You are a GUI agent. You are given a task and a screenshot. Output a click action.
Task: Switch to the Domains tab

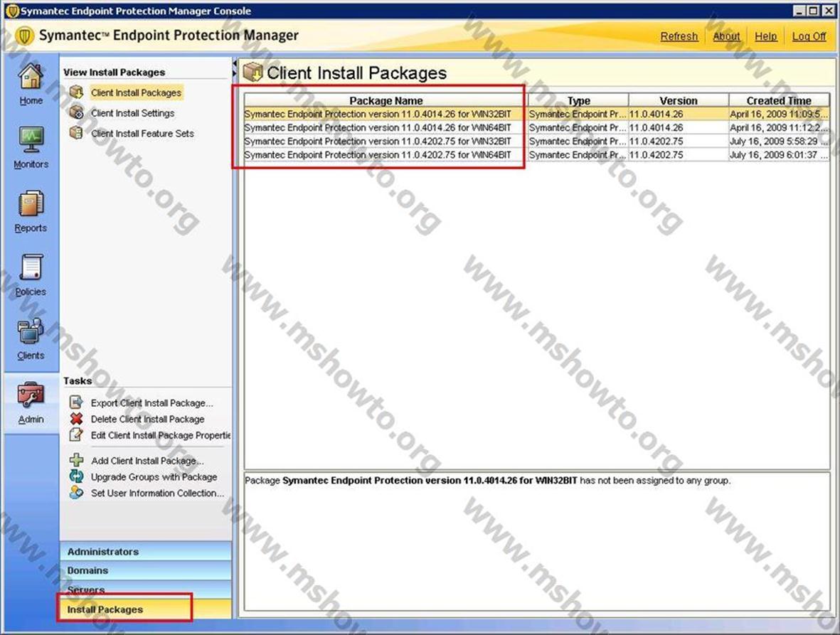pos(146,570)
